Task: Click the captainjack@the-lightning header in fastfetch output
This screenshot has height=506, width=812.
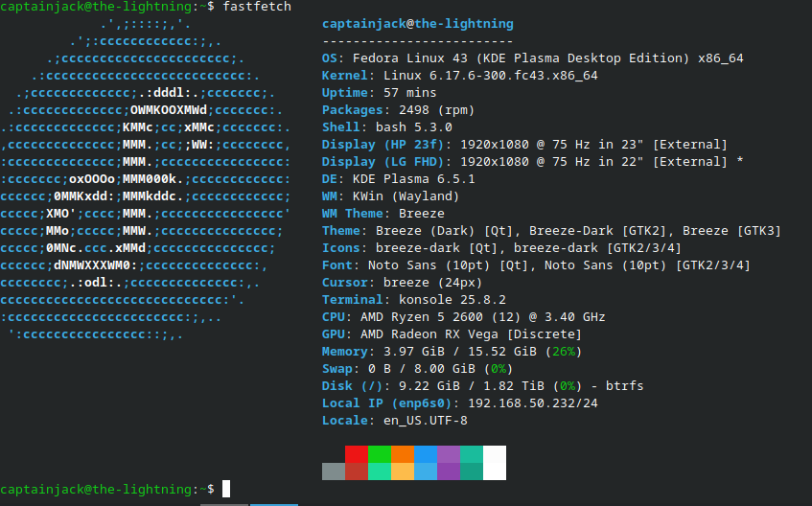Action: coord(417,24)
